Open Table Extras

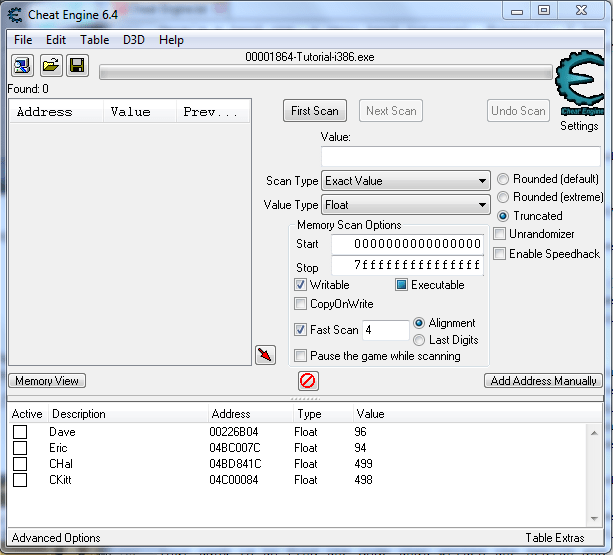(x=555, y=538)
